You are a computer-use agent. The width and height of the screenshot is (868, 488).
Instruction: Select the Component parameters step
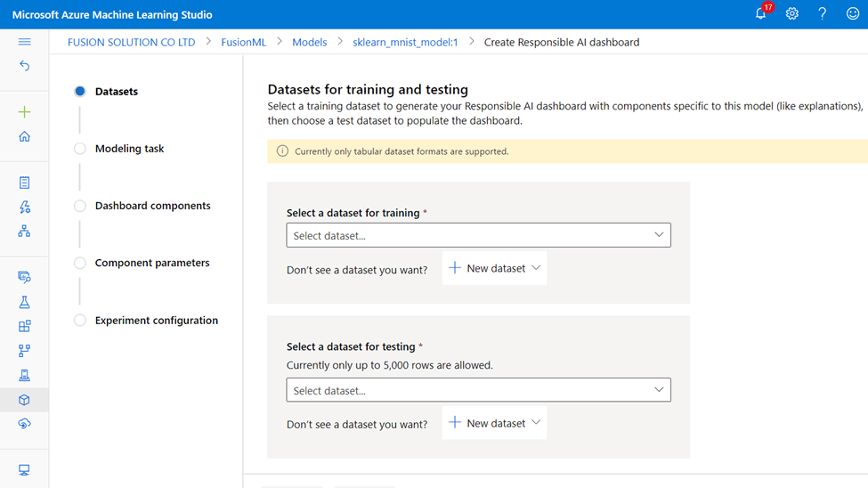(142, 263)
